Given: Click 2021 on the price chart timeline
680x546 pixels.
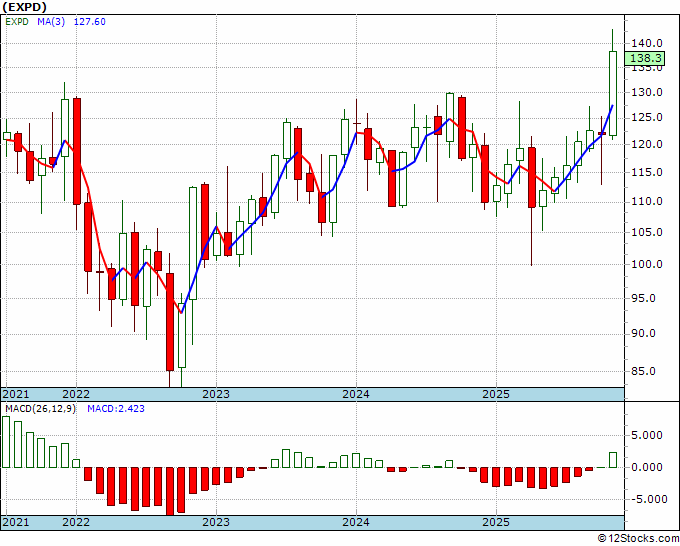Looking at the screenshot, I should pyautogui.click(x=16, y=394).
